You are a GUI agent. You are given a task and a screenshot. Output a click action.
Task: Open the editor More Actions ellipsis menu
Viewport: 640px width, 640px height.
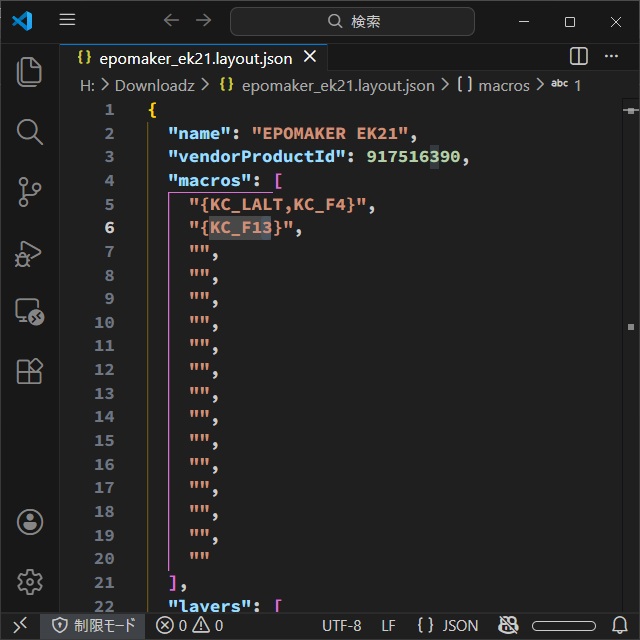point(612,57)
